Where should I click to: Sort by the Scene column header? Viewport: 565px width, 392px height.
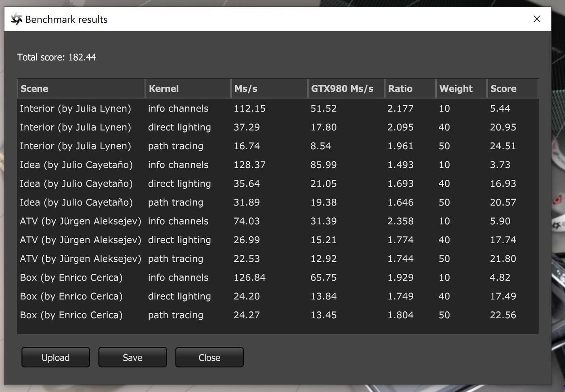pos(81,89)
